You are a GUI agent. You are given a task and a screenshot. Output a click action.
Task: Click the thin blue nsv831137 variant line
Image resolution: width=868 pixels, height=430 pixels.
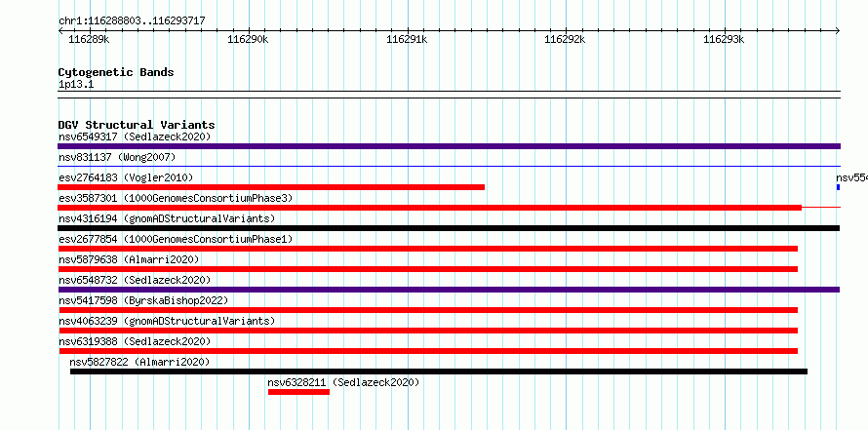coord(449,166)
